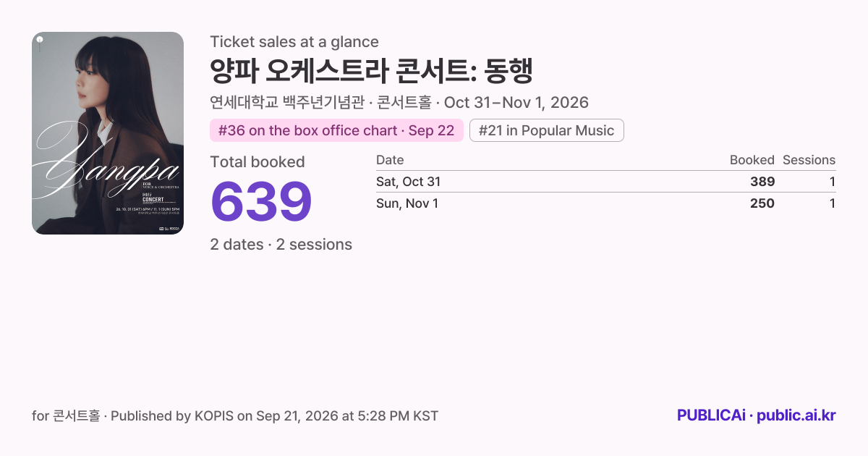Click the Sun, Nov 1 table row
868x456 pixels.
pyautogui.click(x=605, y=203)
